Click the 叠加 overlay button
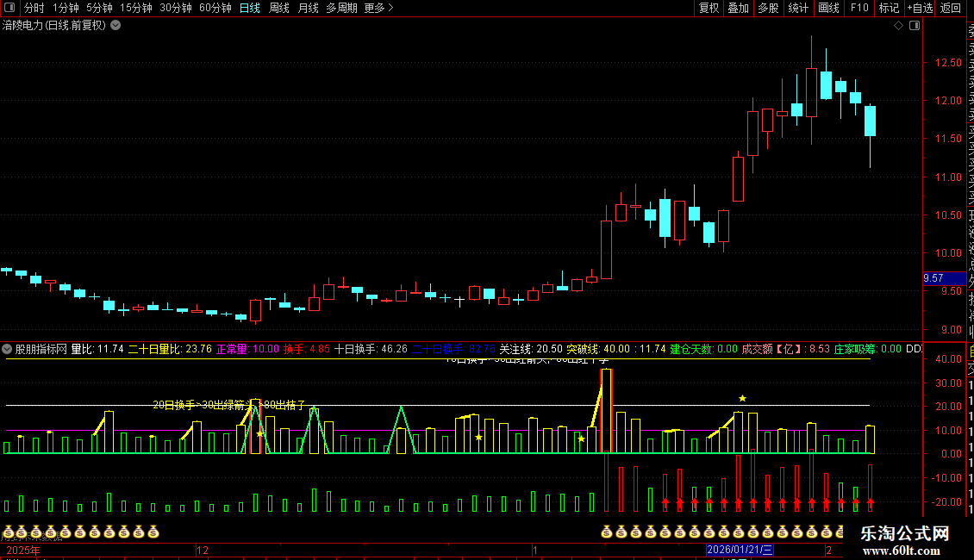 (x=739, y=8)
